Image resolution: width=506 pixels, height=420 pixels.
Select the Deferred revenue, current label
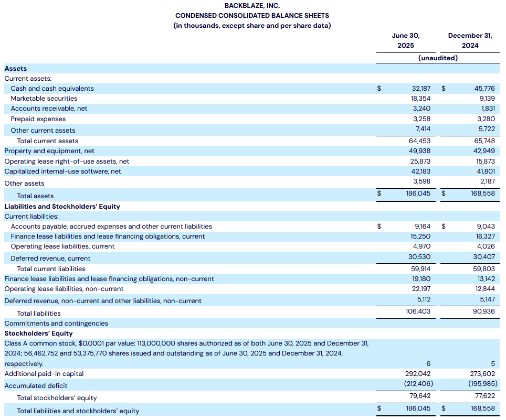pos(51,259)
